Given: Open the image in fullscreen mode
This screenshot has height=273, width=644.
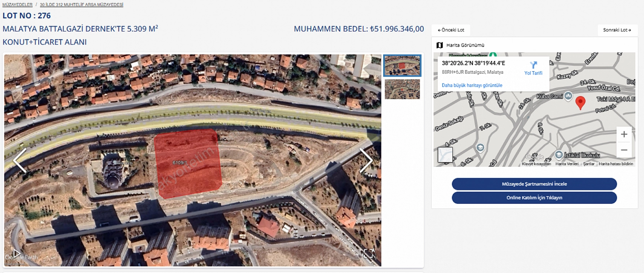Looking at the screenshot, I should (369, 253).
